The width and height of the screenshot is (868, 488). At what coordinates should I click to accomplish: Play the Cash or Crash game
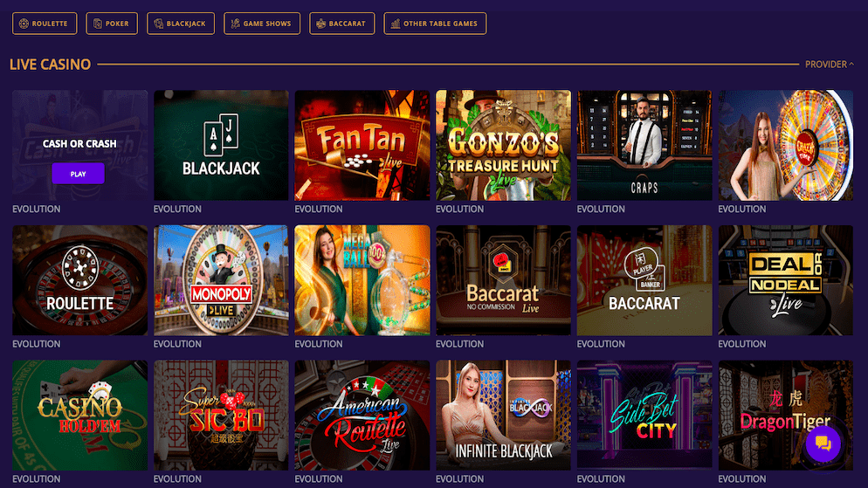click(78, 174)
